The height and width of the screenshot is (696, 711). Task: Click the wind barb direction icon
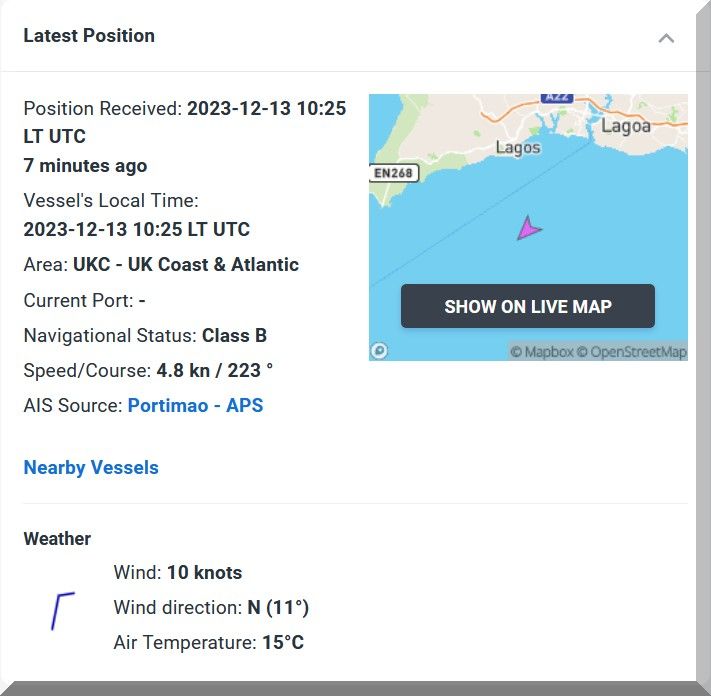point(62,611)
